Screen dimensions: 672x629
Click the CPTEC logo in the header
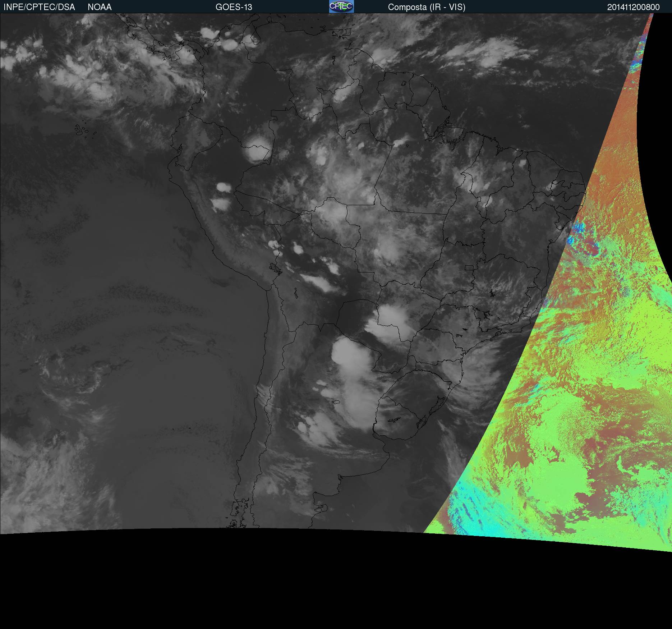341,6
